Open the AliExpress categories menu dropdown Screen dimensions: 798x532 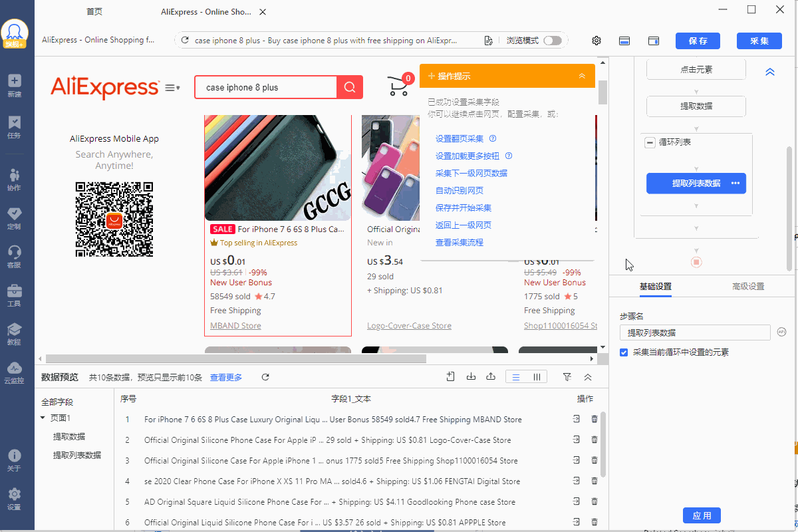tap(173, 87)
